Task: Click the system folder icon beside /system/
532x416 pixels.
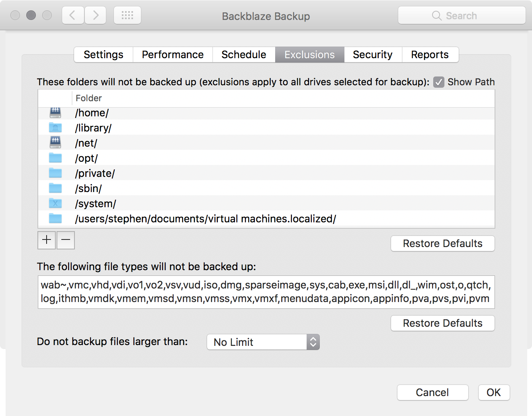Action: coord(55,204)
